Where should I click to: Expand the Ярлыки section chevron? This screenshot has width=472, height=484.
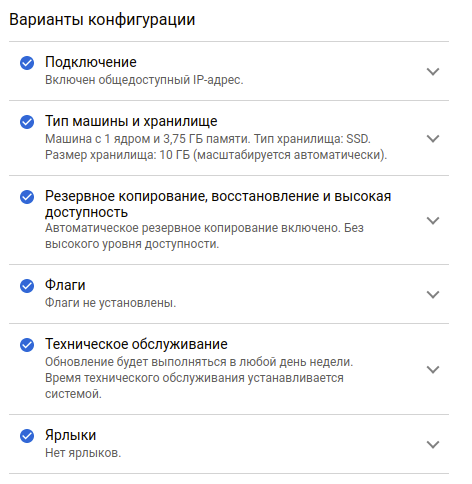[x=433, y=444]
